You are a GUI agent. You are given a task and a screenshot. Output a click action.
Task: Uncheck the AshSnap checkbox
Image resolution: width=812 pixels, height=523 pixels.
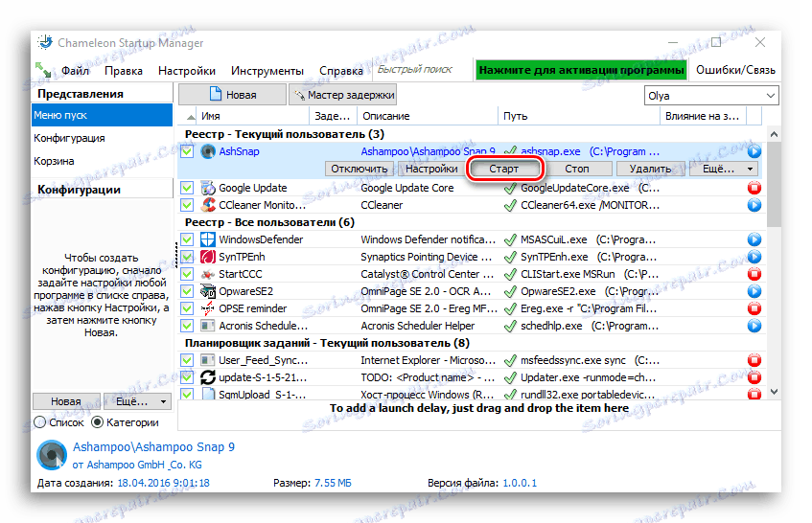[187, 151]
